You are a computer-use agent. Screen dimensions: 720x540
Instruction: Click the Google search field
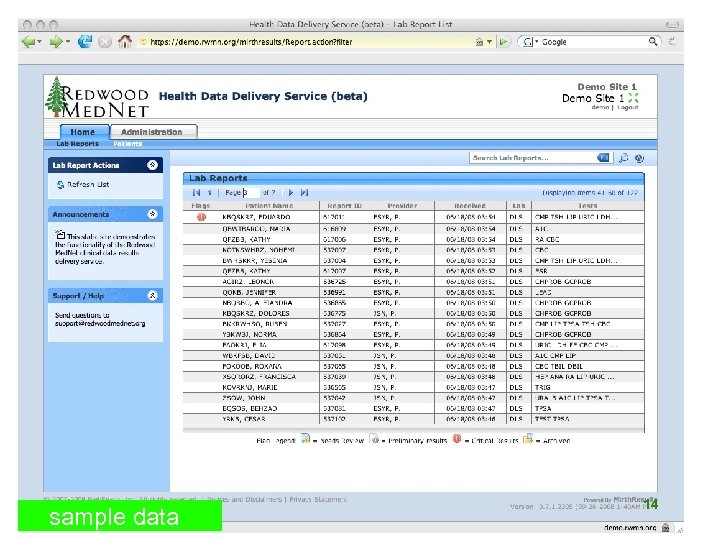coord(592,42)
